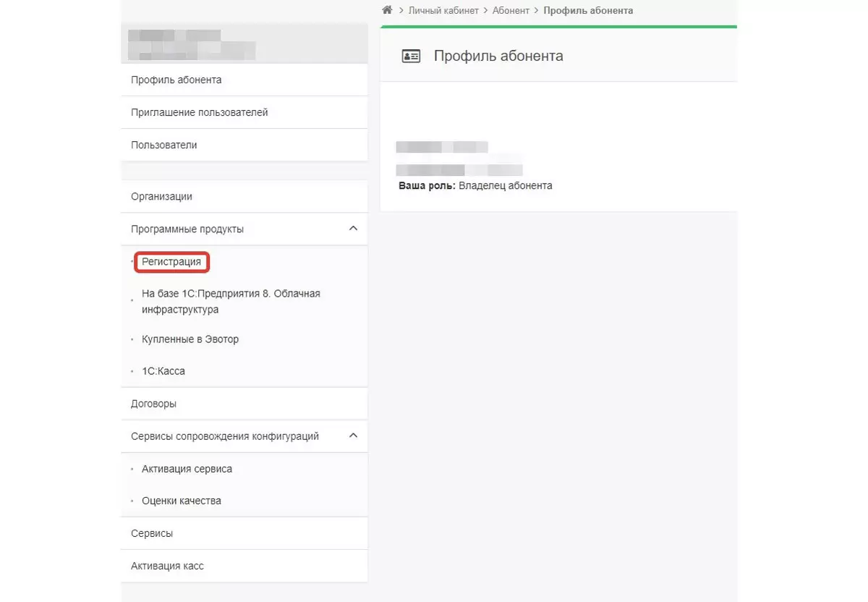Go to Пользователи in sidebar
868x602 pixels.
click(x=164, y=145)
